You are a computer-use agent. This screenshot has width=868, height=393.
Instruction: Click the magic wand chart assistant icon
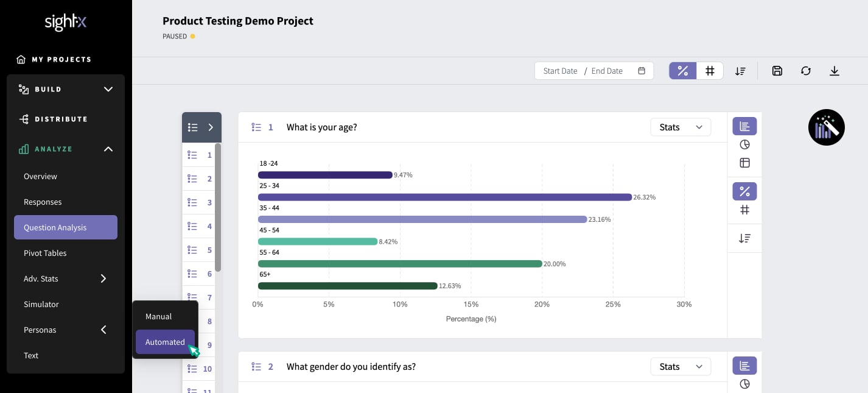[x=826, y=127]
